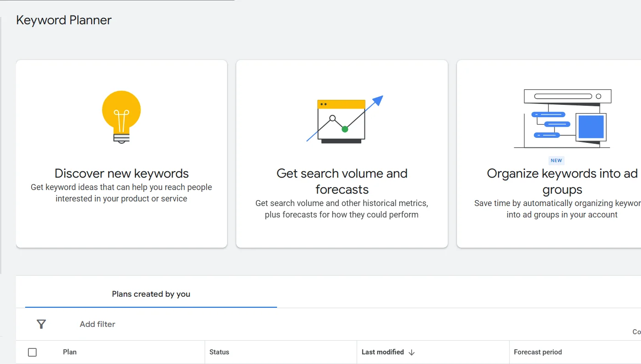Click the lightbulb icon on Discover new keywords
Image resolution: width=641 pixels, height=364 pixels.
pyautogui.click(x=121, y=117)
